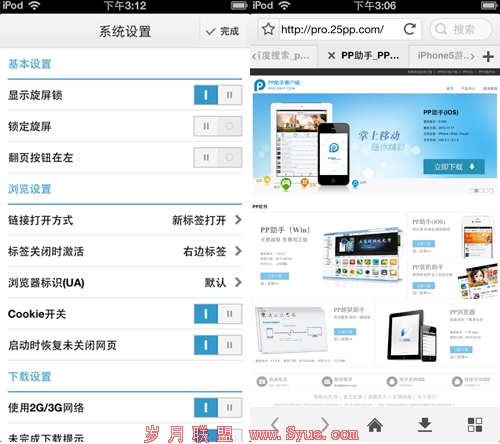Click the Wi-Fi status icon, left screen
This screenshot has width=500, height=444.
34,6
